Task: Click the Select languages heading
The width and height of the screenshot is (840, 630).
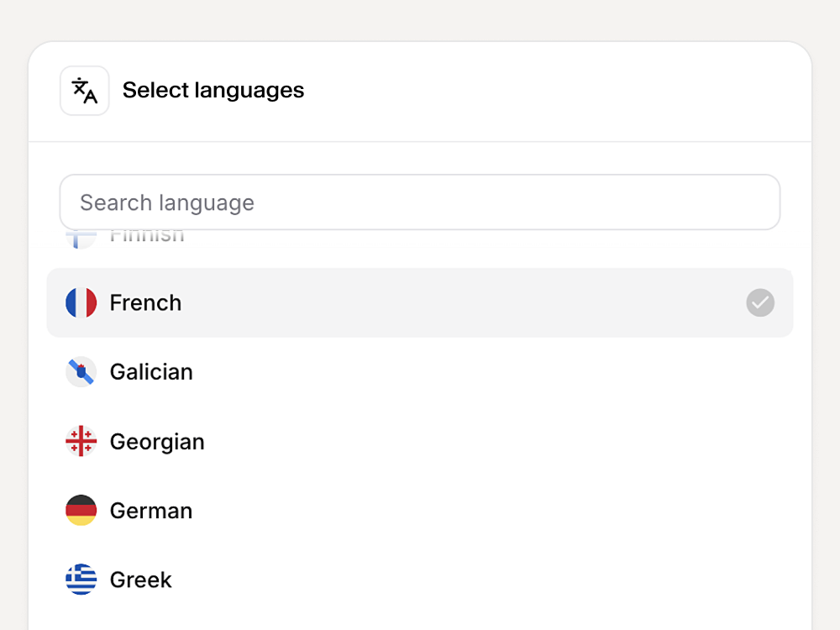Action: coord(213,91)
